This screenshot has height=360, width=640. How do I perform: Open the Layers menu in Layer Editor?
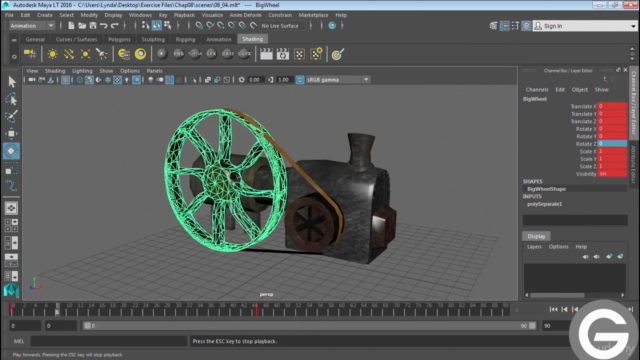coord(534,247)
